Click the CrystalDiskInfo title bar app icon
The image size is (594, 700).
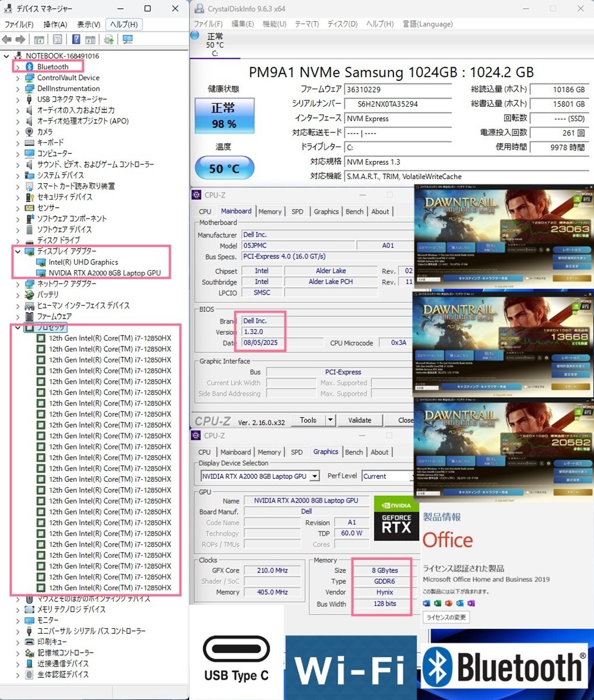pyautogui.click(x=199, y=9)
